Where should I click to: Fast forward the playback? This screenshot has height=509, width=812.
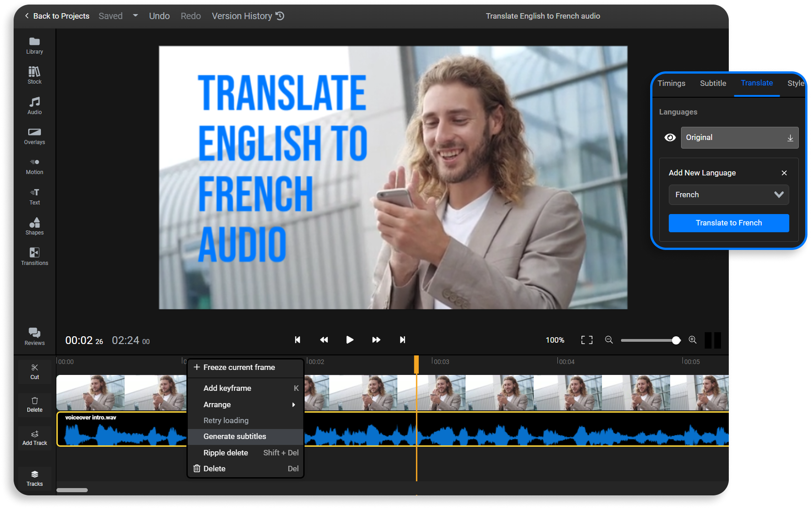coord(376,340)
